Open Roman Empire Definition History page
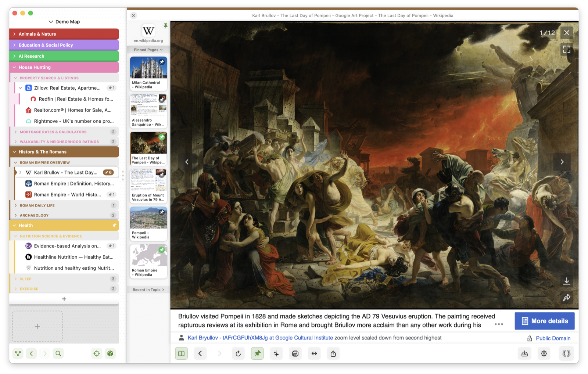 [70, 184]
